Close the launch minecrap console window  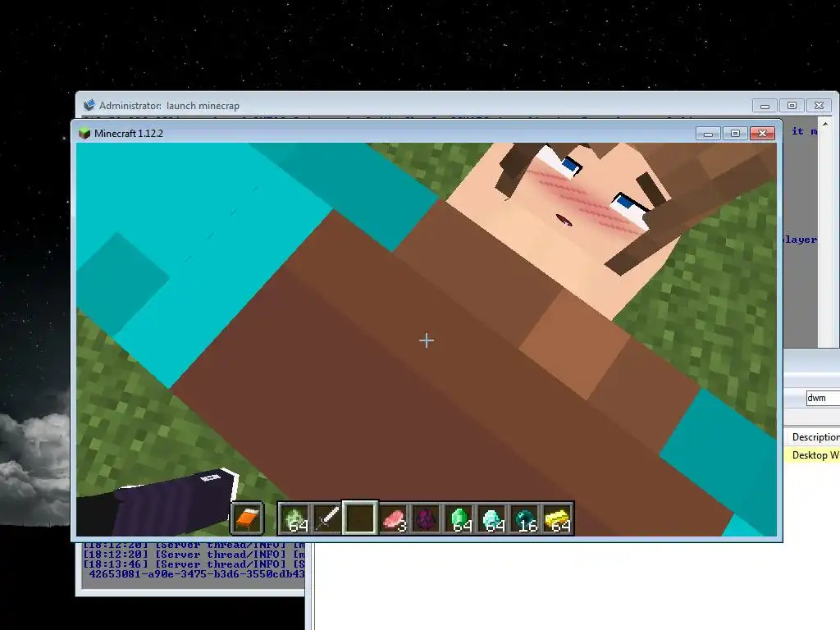819,106
